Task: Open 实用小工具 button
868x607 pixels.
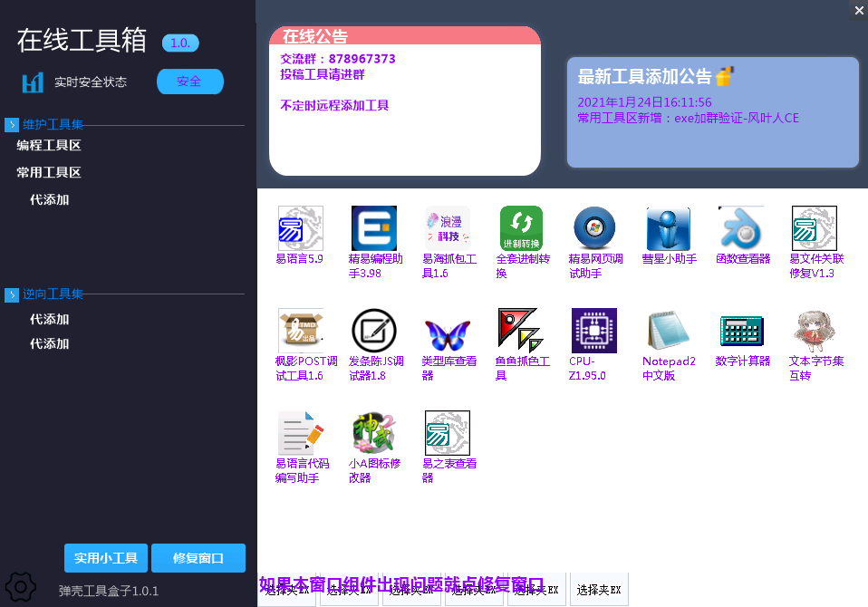Action: [106, 558]
